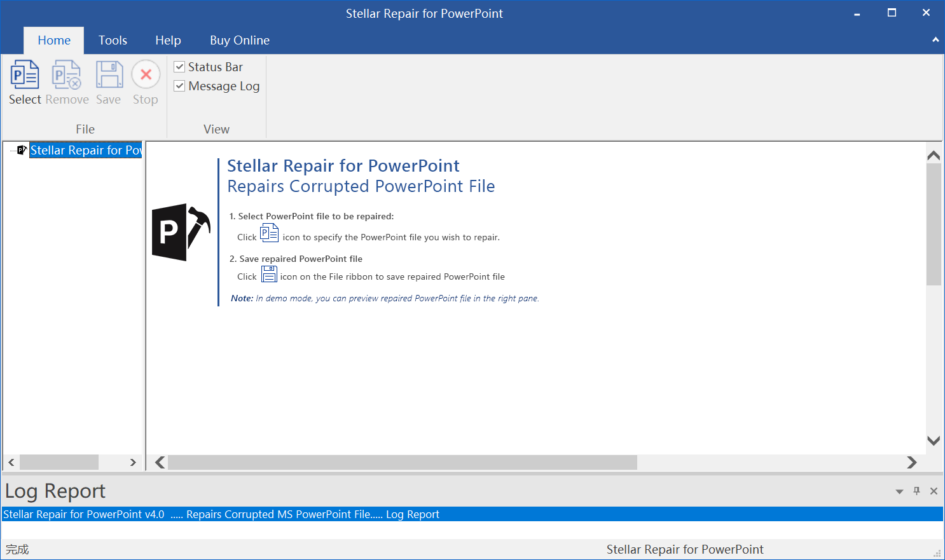Image resolution: width=945 pixels, height=560 pixels.
Task: Click up arrow of content vertical scrollbar
Action: [934, 155]
